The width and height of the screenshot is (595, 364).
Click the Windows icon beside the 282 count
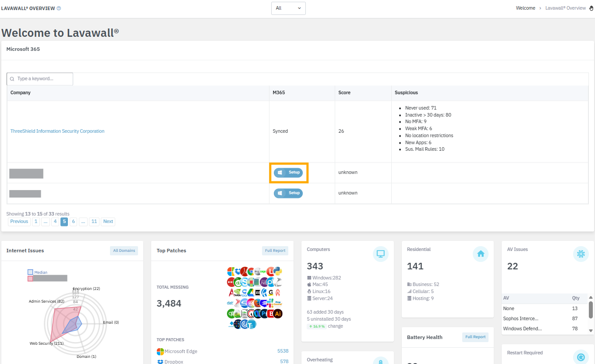tap(309, 277)
